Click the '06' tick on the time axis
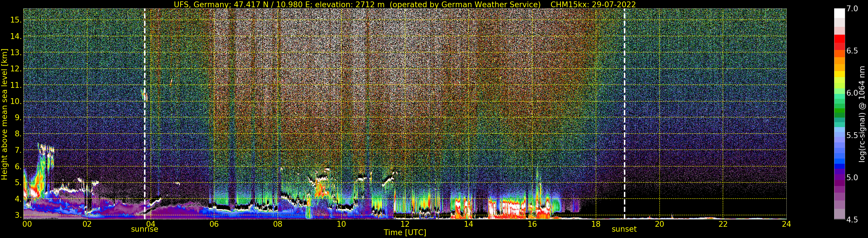This screenshot has height=238, width=868. click(x=214, y=224)
